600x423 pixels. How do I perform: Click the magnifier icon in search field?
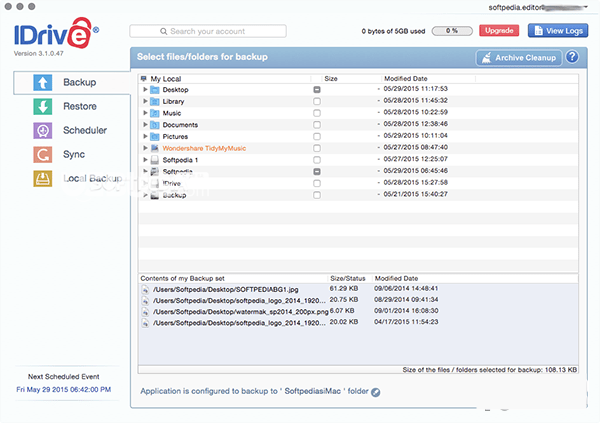point(163,31)
